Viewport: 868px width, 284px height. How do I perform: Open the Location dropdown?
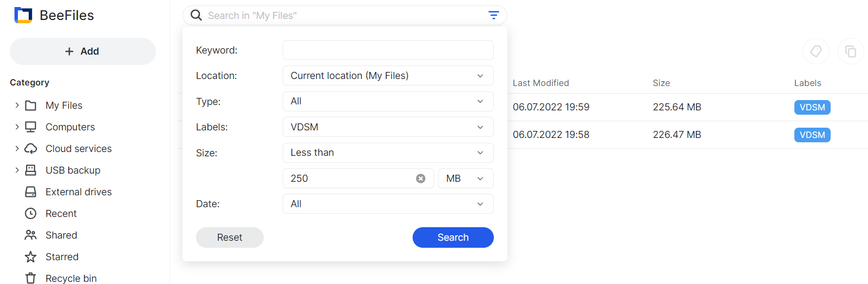coord(388,76)
